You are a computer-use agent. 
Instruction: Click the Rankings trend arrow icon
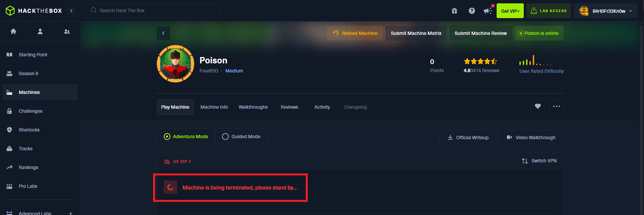click(9, 167)
